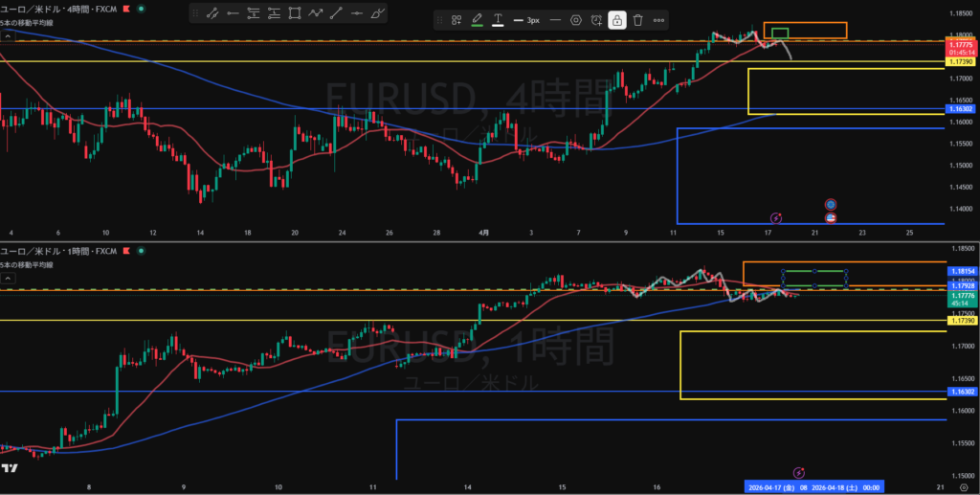Toggle the lock on the selected drawing

coord(617,20)
